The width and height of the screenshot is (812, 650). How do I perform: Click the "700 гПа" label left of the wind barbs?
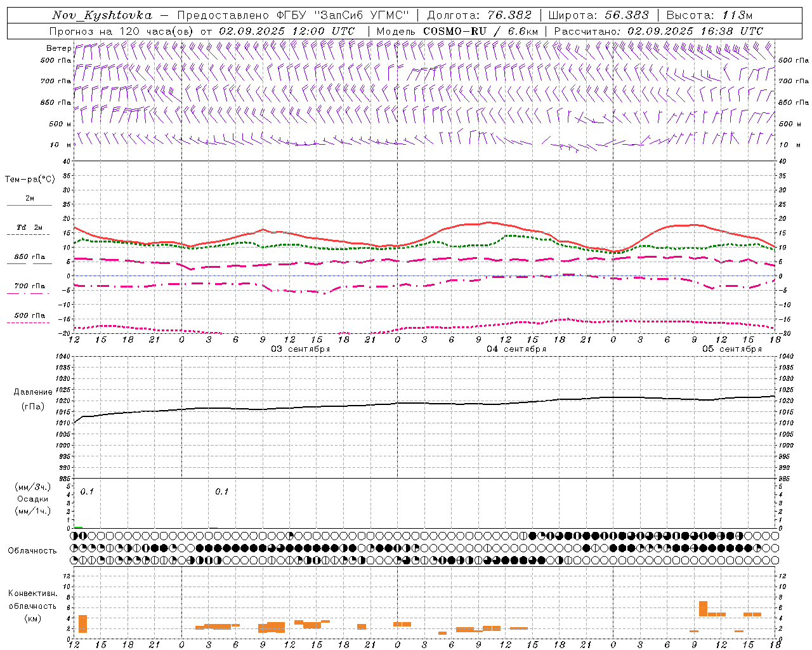[56, 81]
